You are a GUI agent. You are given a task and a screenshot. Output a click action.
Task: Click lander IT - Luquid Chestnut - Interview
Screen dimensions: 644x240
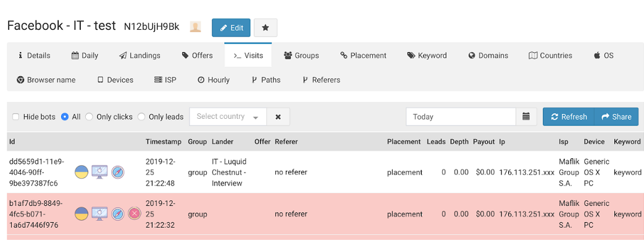[x=229, y=172]
